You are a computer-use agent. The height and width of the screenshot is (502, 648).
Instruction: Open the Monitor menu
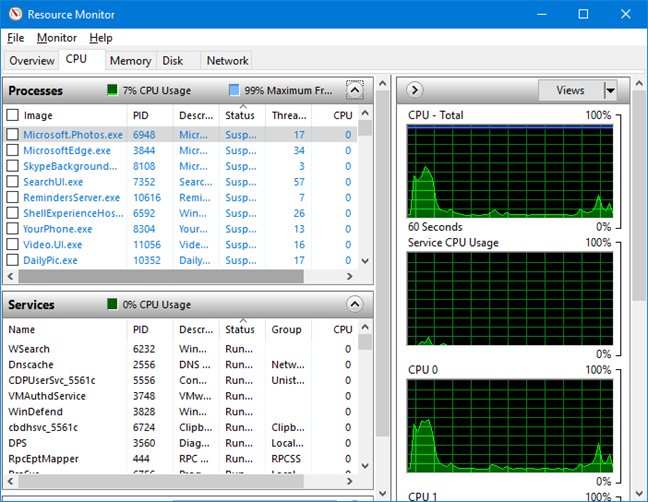tap(56, 38)
